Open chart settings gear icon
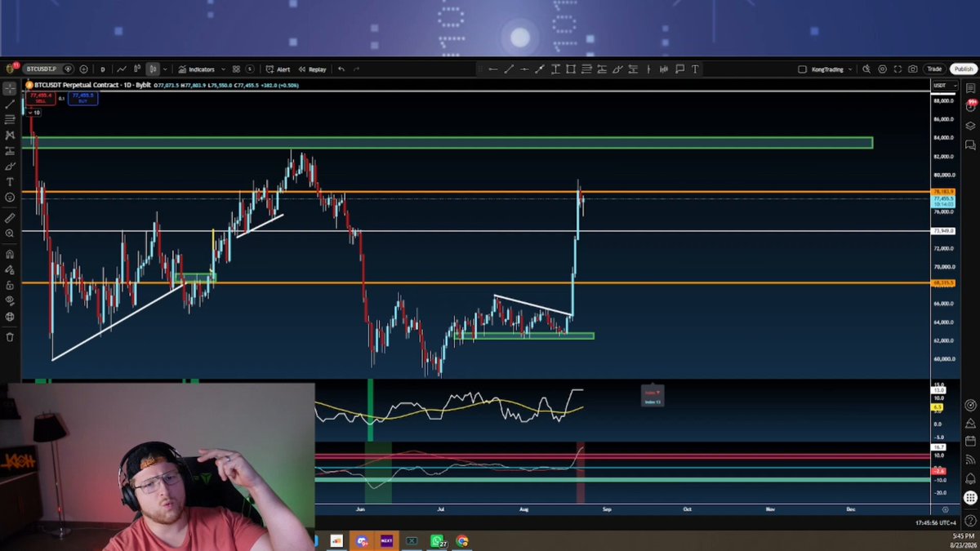The width and height of the screenshot is (980, 551). [882, 69]
